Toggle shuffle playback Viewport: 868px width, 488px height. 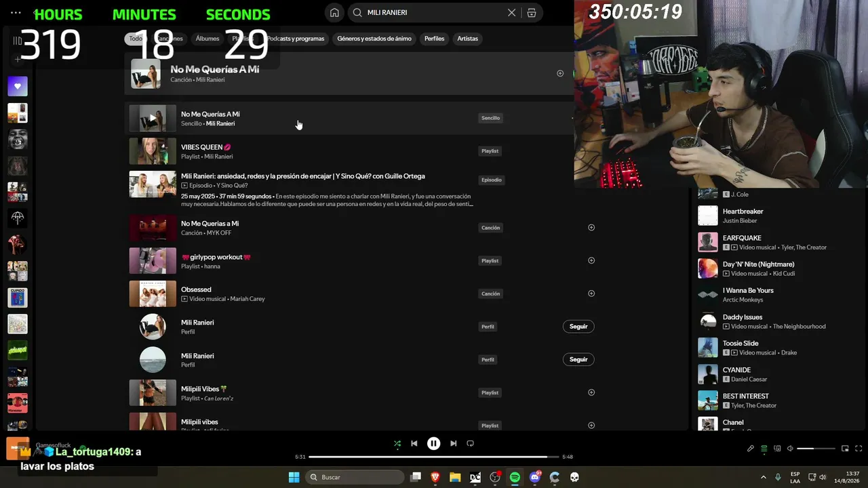click(397, 444)
